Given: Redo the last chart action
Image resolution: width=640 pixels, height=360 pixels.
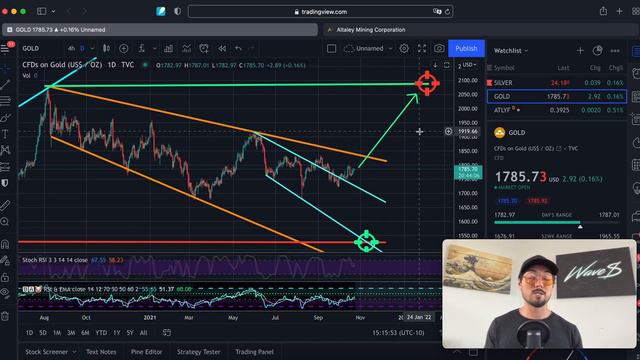Looking at the screenshot, I should pyautogui.click(x=251, y=49).
